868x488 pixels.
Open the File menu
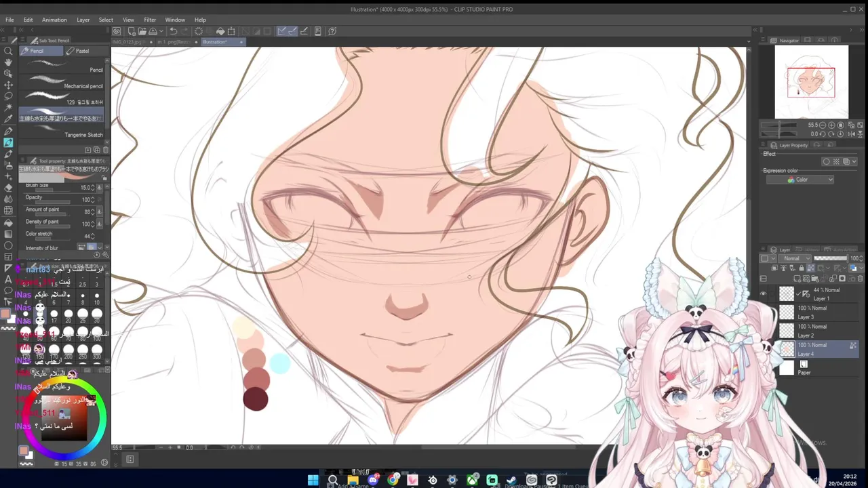pyautogui.click(x=9, y=20)
